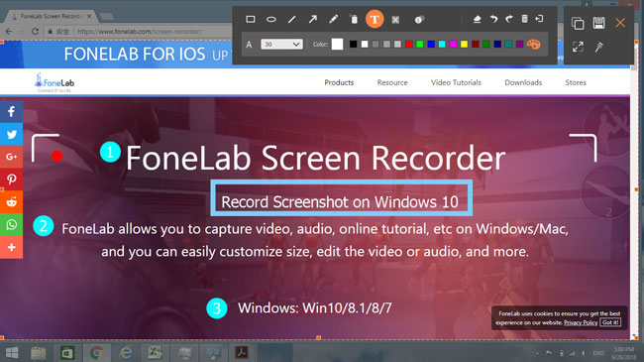644x362 pixels.
Task: Share via WhatsApp
Action: tap(11, 224)
